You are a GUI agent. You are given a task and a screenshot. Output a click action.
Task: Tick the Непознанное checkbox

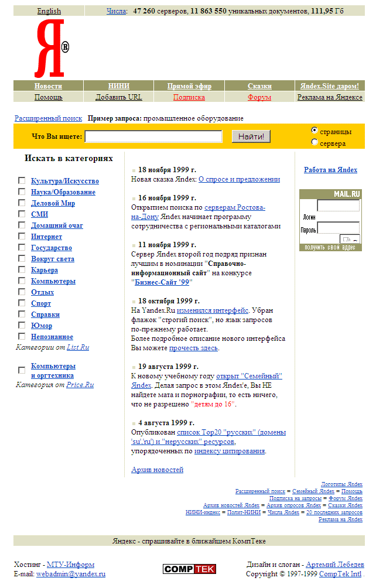(22, 336)
